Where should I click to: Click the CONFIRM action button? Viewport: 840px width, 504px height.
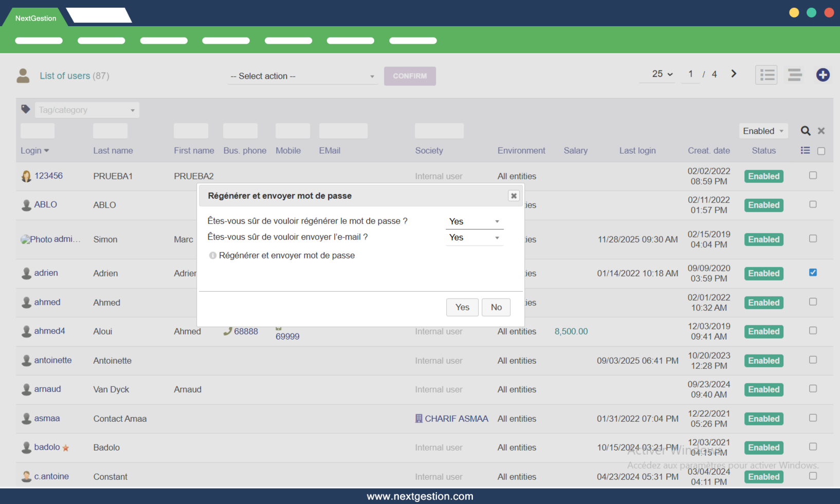tap(410, 76)
